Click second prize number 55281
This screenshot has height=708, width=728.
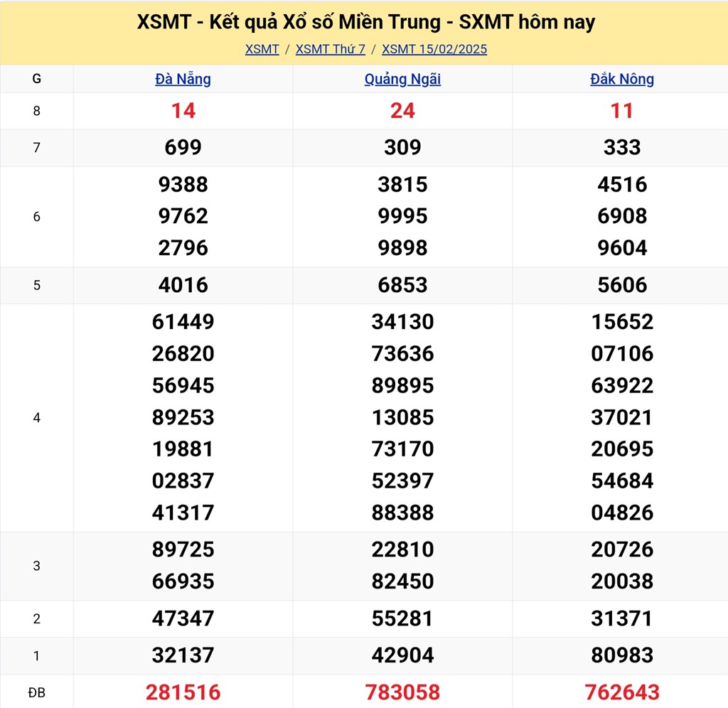402,618
